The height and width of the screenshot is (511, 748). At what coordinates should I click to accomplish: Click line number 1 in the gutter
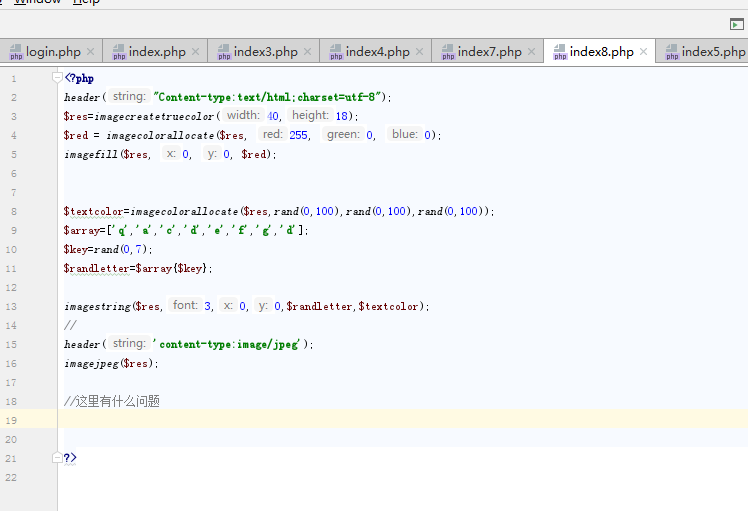(14, 78)
